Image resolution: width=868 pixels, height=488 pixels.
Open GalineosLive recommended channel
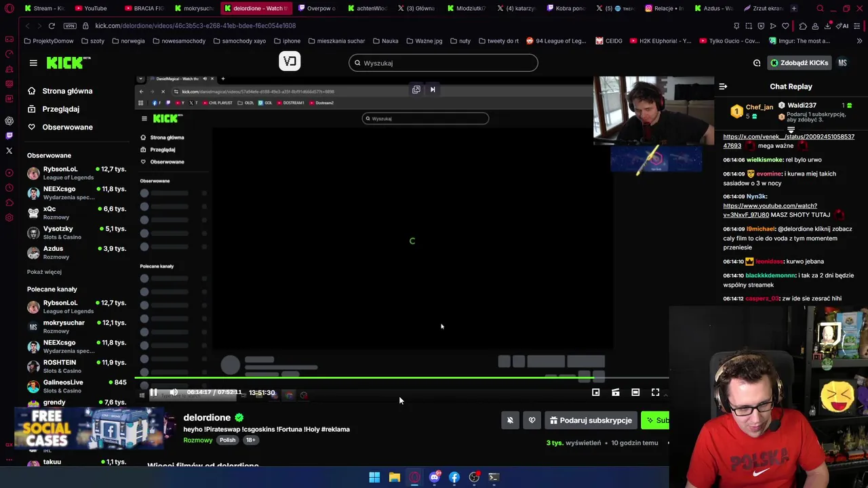coord(77,386)
